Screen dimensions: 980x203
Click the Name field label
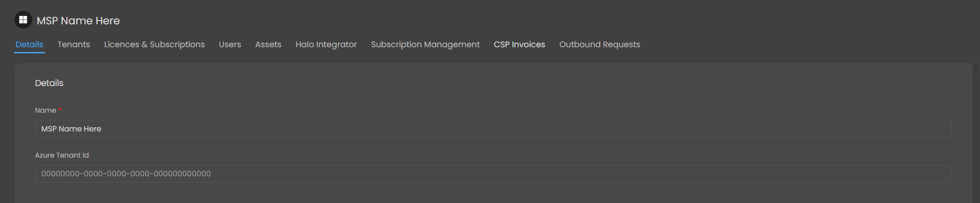45,110
